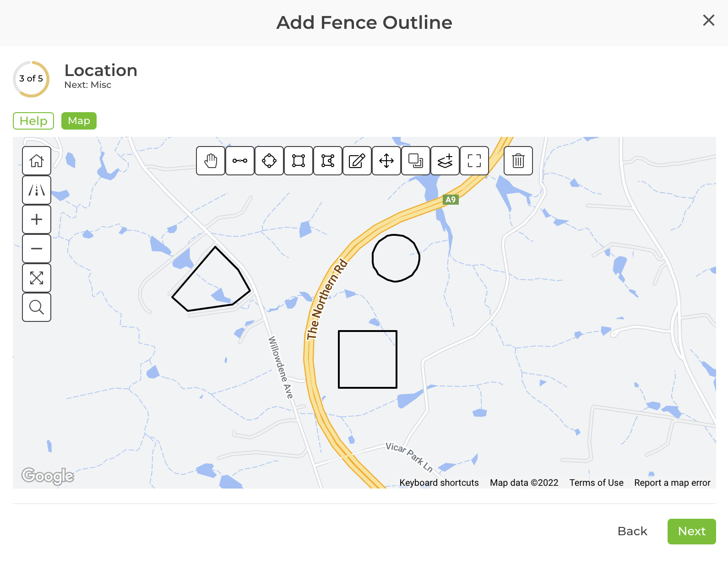This screenshot has width=728, height=565.
Task: Select the edit vertices tool
Action: (327, 161)
